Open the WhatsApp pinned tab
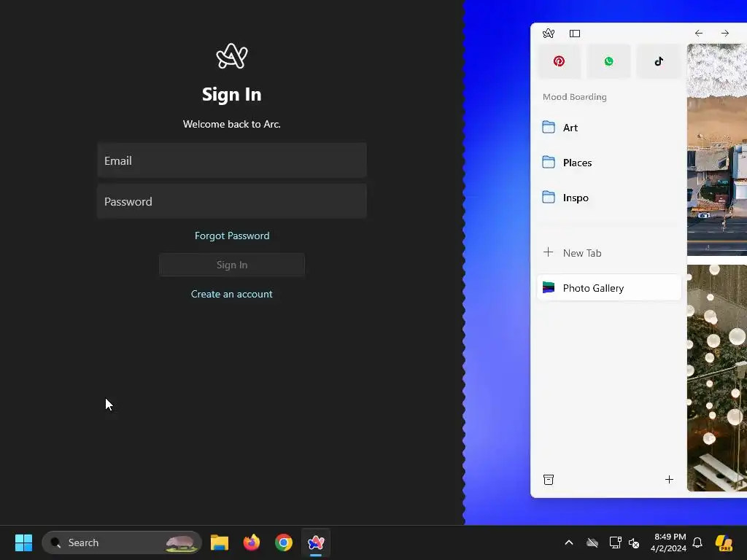The height and width of the screenshot is (560, 747). [x=609, y=61]
